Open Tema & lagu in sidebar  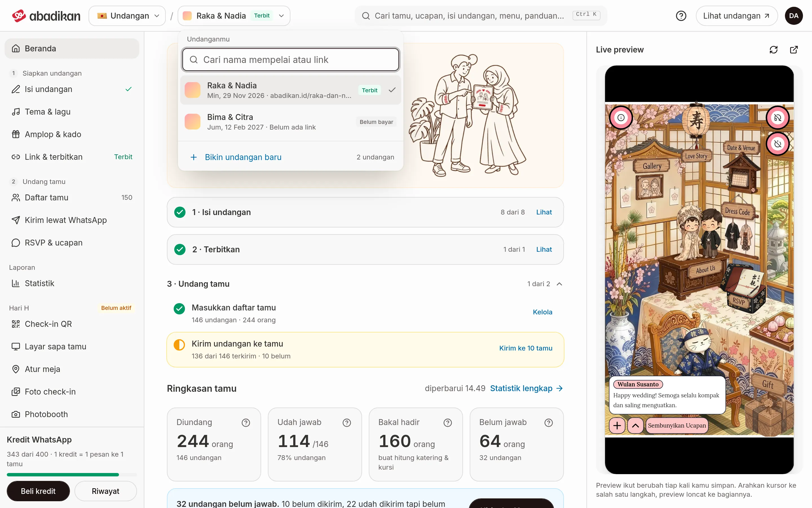[72, 111]
